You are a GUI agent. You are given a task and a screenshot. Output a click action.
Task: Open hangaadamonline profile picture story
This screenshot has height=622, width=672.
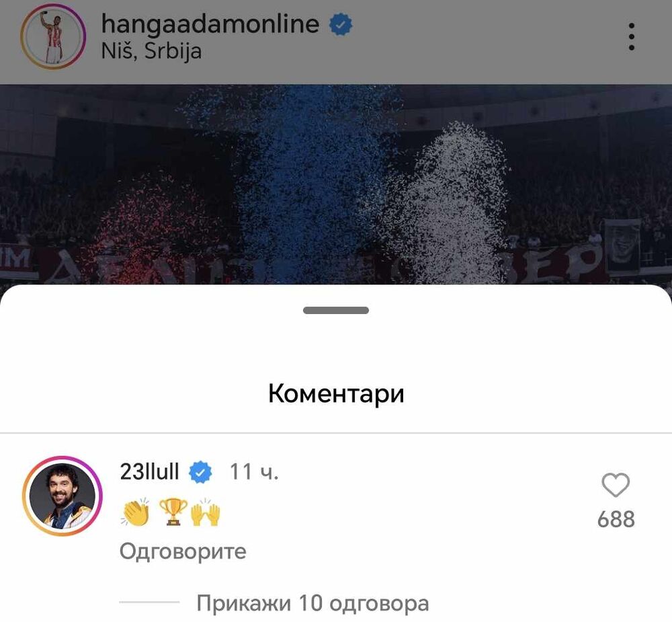tap(53, 36)
